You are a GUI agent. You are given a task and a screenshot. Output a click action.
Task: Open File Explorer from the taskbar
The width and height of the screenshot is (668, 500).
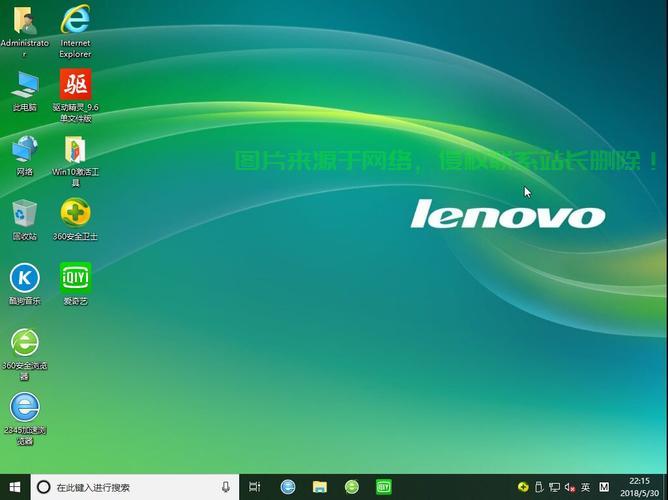click(320, 487)
